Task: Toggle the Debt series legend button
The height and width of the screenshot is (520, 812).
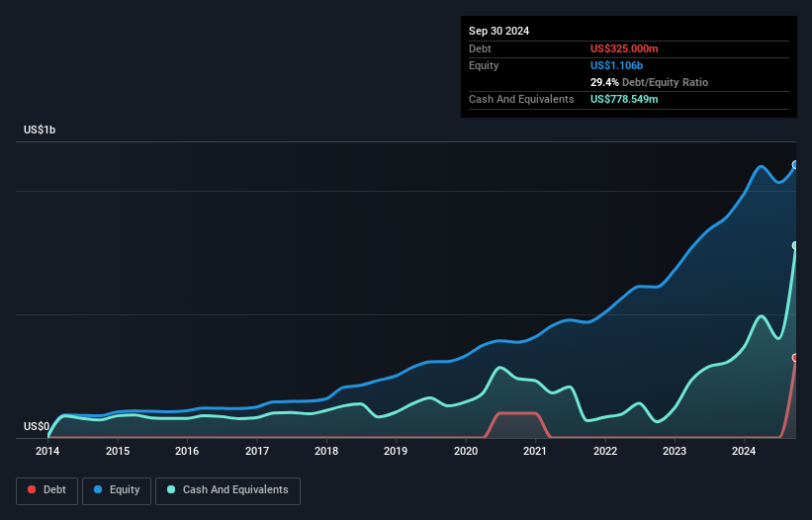Action: tap(46, 490)
